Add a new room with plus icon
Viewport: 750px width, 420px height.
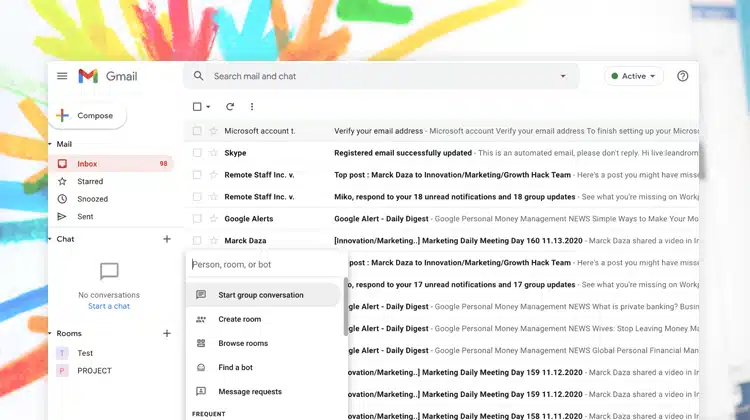(167, 333)
